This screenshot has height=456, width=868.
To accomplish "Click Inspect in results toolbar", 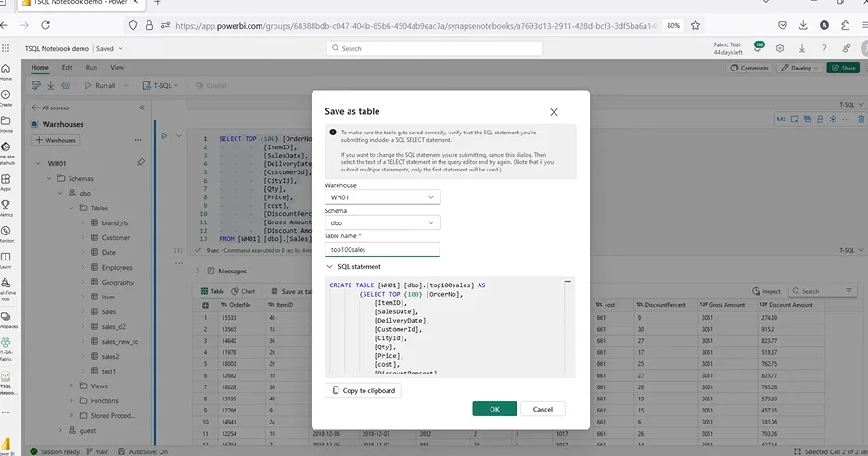I will tap(766, 291).
